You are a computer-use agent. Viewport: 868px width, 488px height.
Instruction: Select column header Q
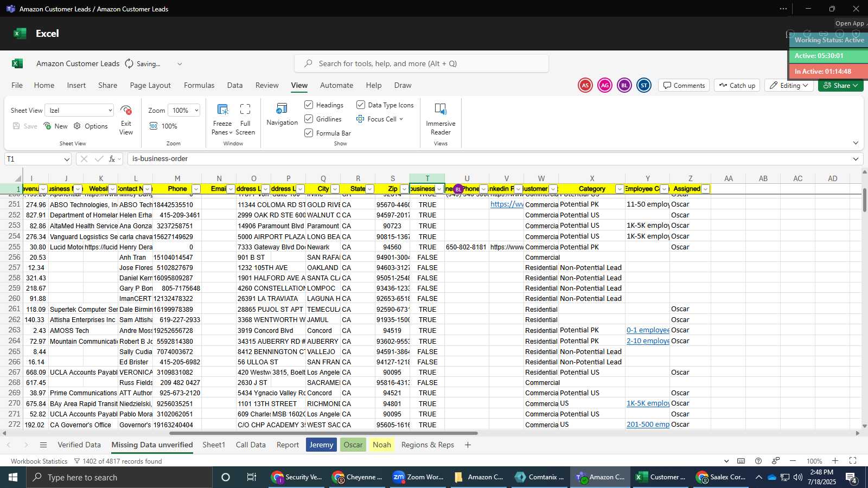click(x=323, y=178)
